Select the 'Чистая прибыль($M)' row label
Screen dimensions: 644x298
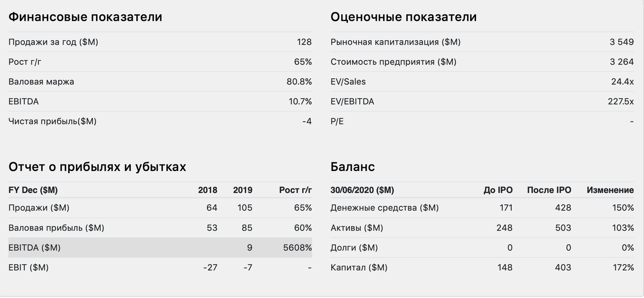point(53,122)
